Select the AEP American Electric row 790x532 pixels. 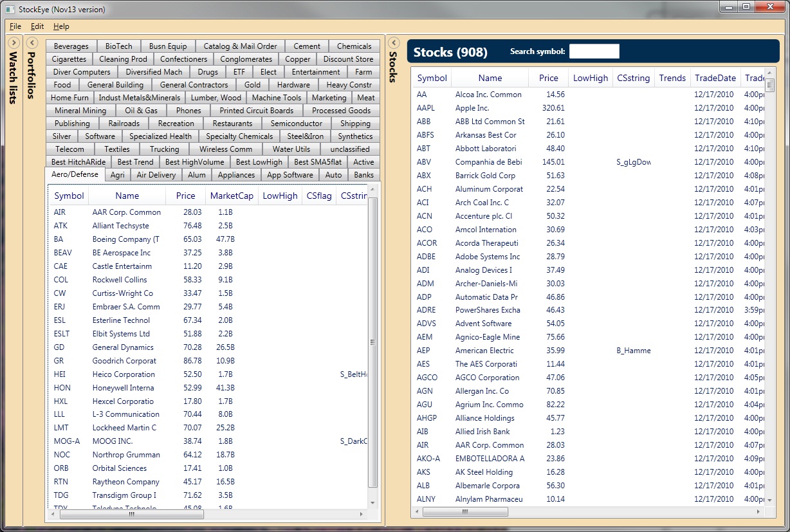coord(589,351)
